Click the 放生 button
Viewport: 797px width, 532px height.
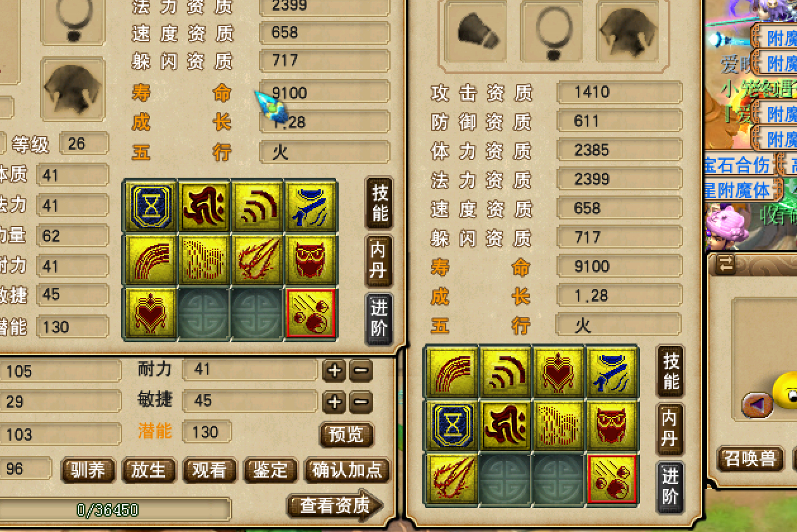click(x=148, y=470)
